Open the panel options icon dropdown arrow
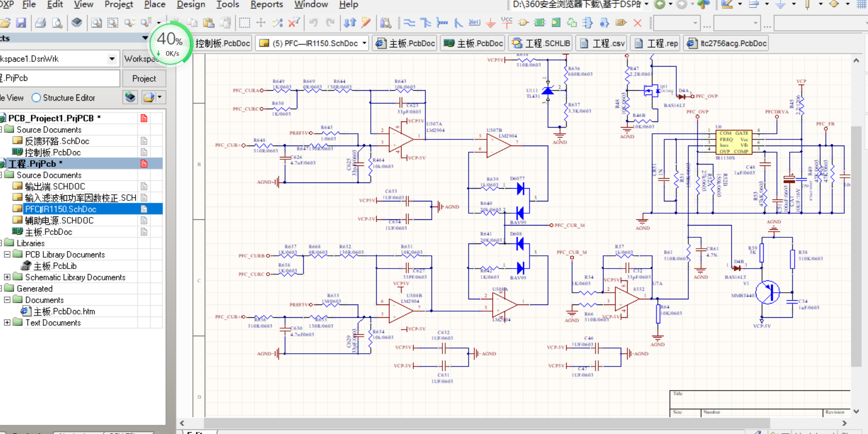 point(160,97)
